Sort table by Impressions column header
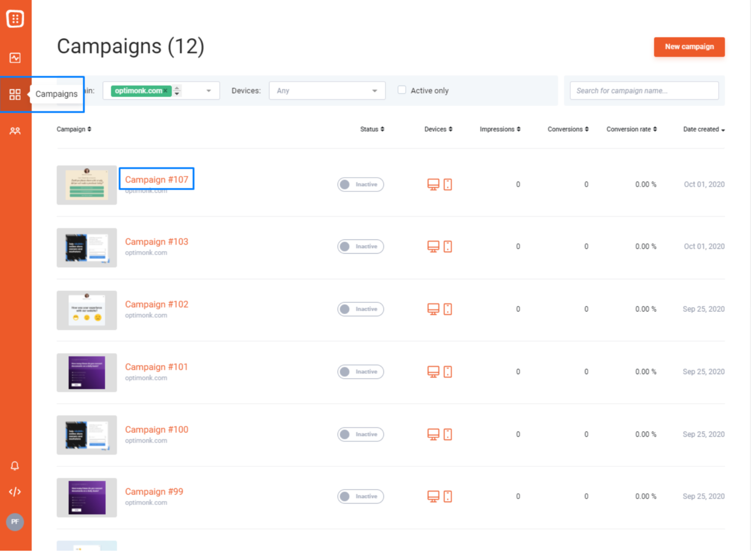The height and width of the screenshot is (560, 751). pyautogui.click(x=499, y=129)
